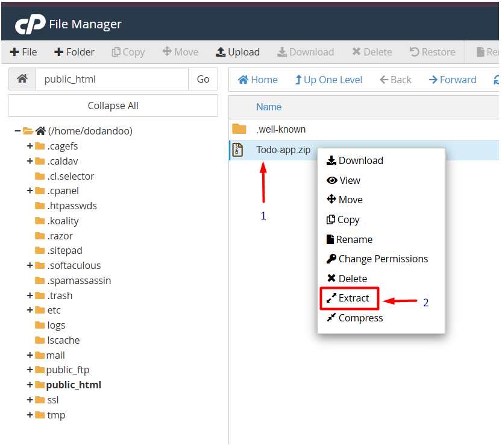Choose Rename from the context menu
502x448 pixels.
350,239
